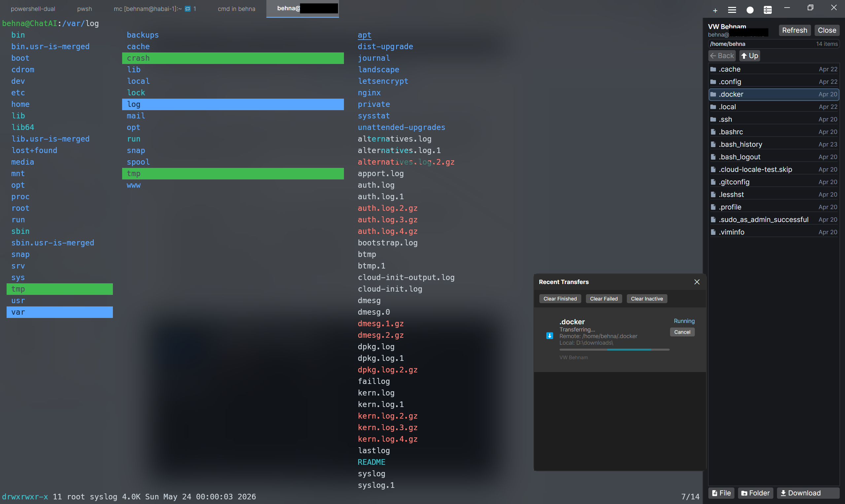Image resolution: width=845 pixels, height=504 pixels.
Task: Select the README file
Action: [371, 462]
